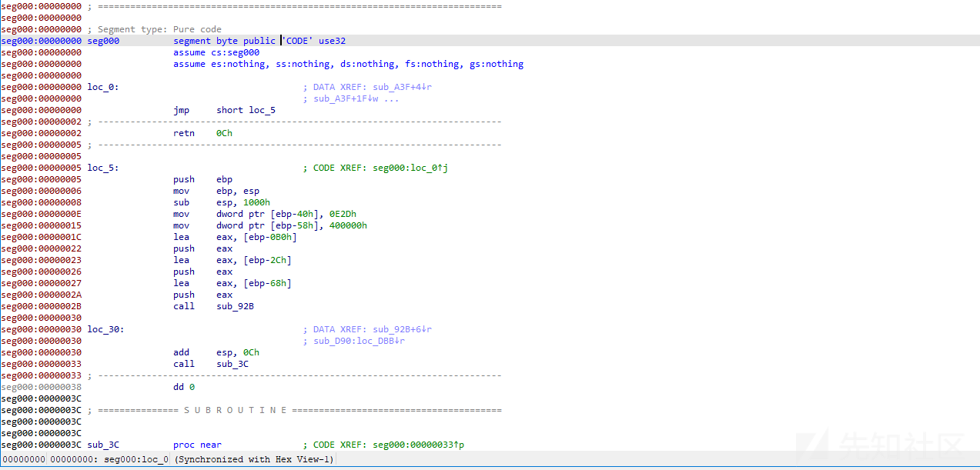Click "seg000:loc_0" in the status bar

(136, 459)
